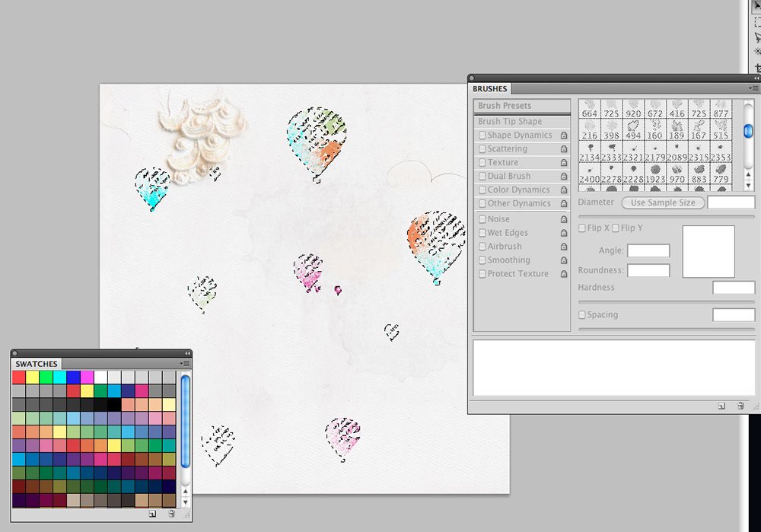Check the Spacing option
This screenshot has width=761, height=532.
[582, 314]
